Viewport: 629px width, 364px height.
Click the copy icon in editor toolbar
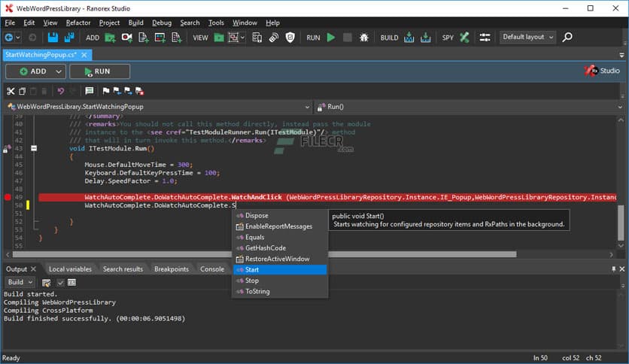pos(22,91)
